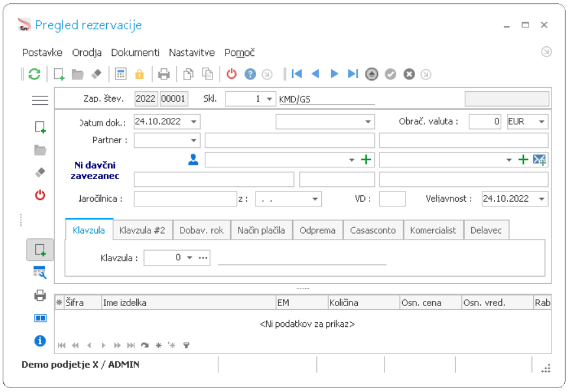Open the EUR currency dropdown
The width and height of the screenshot is (569, 392).
coord(542,122)
